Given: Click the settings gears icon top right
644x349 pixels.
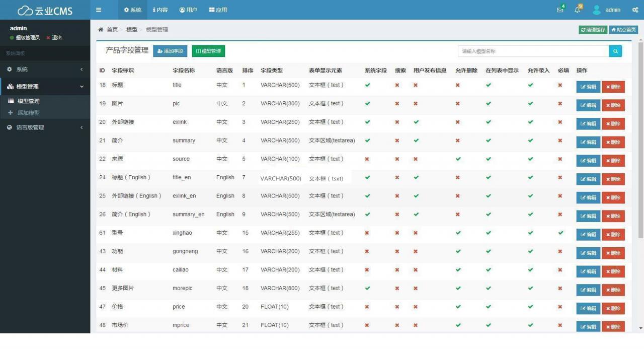Looking at the screenshot, I should pyautogui.click(x=635, y=10).
